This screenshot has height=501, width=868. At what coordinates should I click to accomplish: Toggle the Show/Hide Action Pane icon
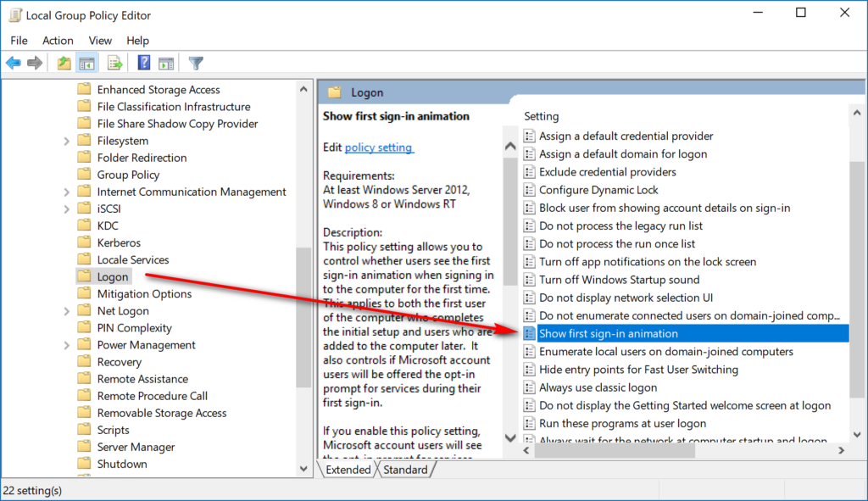(x=166, y=63)
